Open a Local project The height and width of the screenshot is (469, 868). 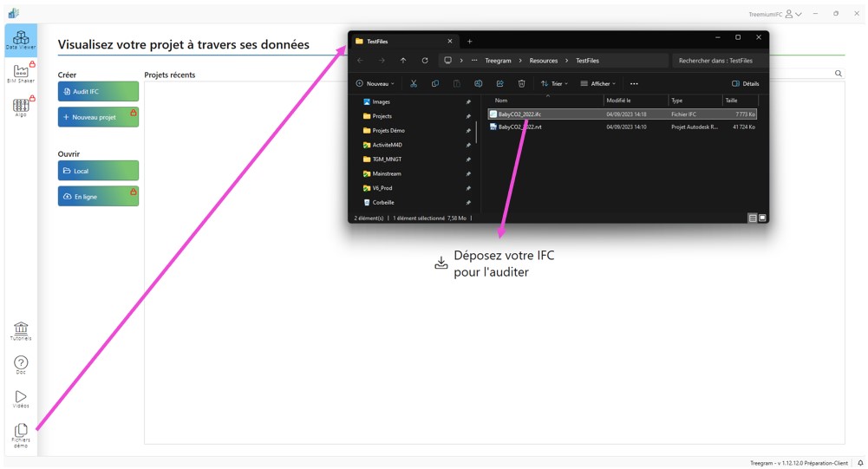point(98,171)
